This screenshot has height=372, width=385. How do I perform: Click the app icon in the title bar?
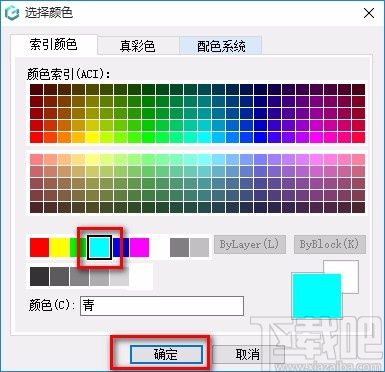pos(12,14)
